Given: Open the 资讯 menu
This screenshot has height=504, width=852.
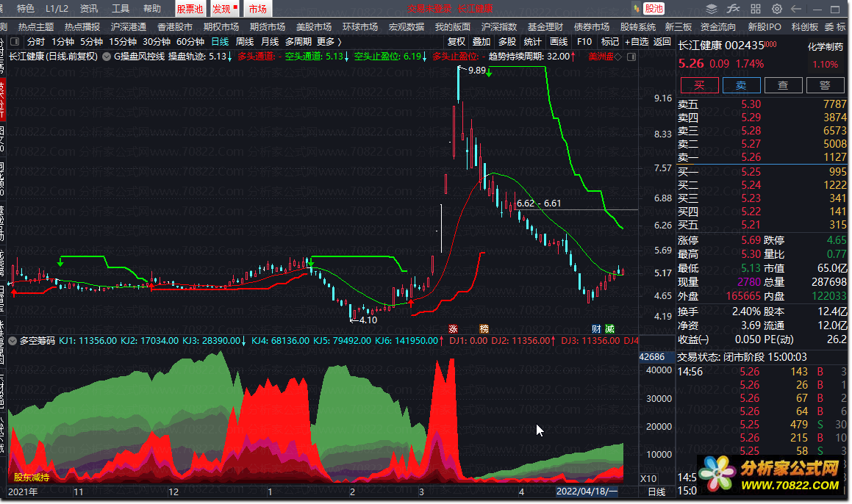Looking at the screenshot, I should 89,9.
